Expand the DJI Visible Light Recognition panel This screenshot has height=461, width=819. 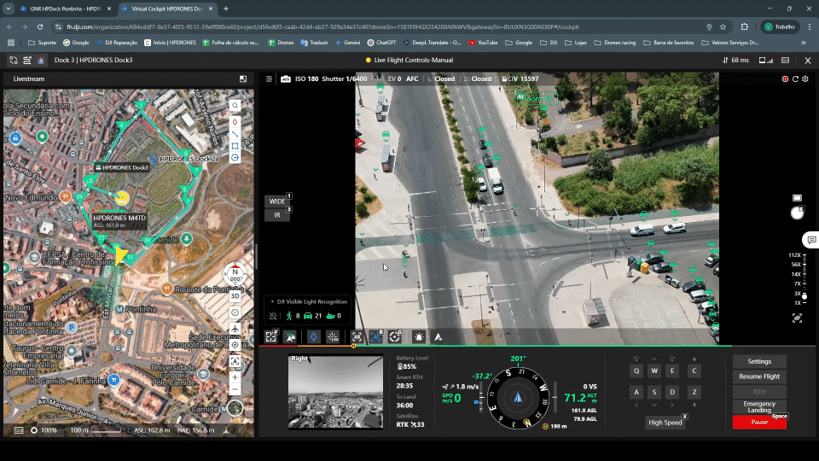pos(272,301)
